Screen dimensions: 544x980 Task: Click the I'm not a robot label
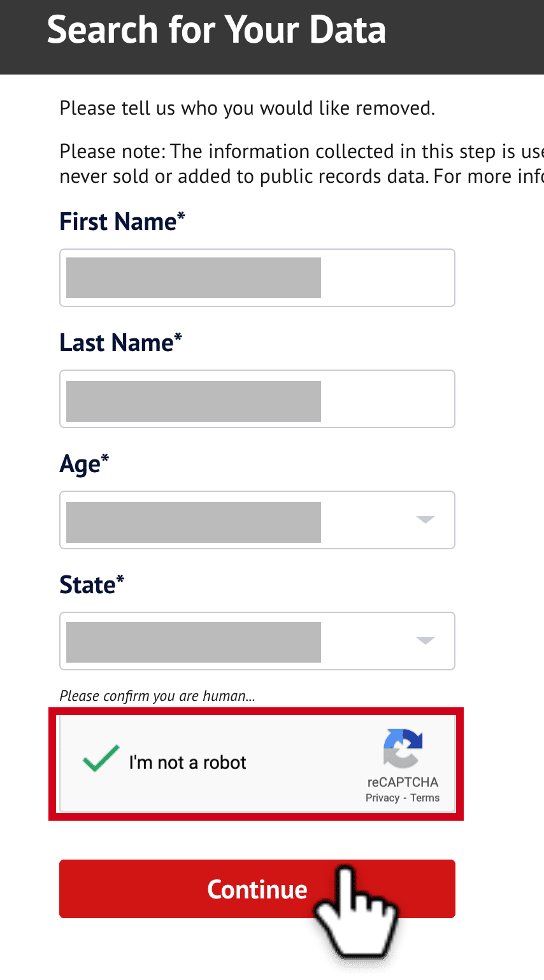click(187, 762)
